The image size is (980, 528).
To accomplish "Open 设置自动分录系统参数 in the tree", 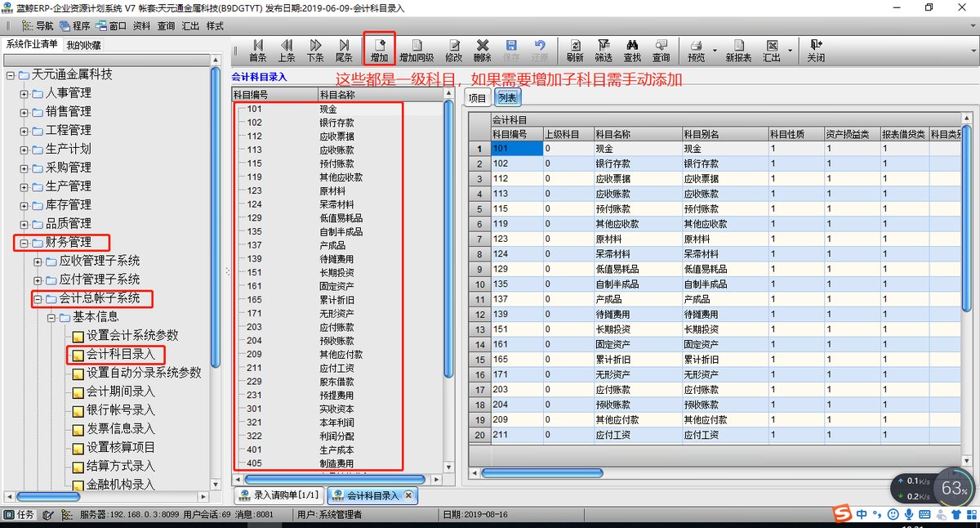I will pyautogui.click(x=144, y=373).
